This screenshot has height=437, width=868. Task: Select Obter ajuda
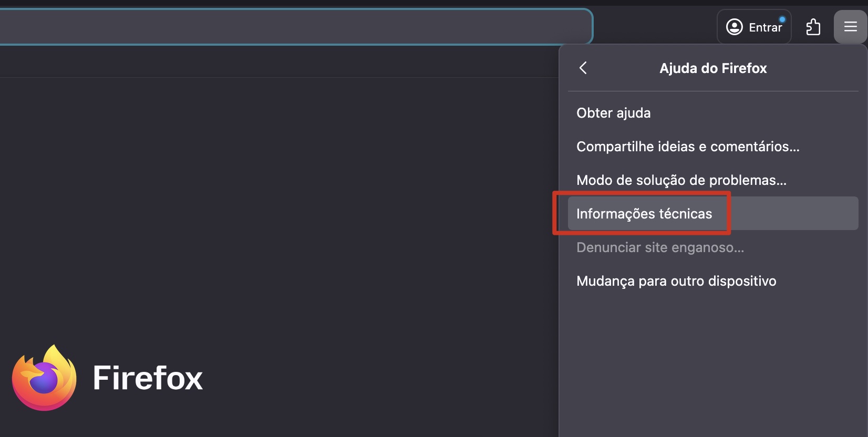tap(713, 113)
